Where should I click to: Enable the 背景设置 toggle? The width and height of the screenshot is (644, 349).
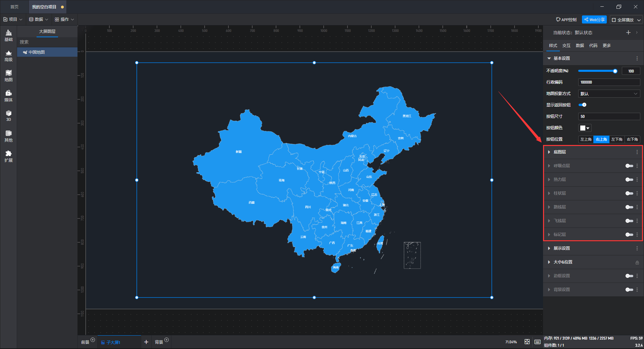629,290
